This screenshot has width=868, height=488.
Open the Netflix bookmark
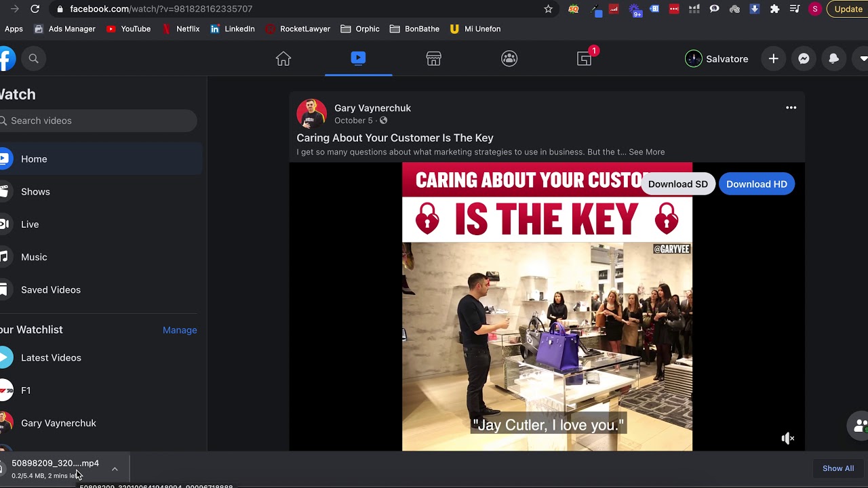click(180, 29)
